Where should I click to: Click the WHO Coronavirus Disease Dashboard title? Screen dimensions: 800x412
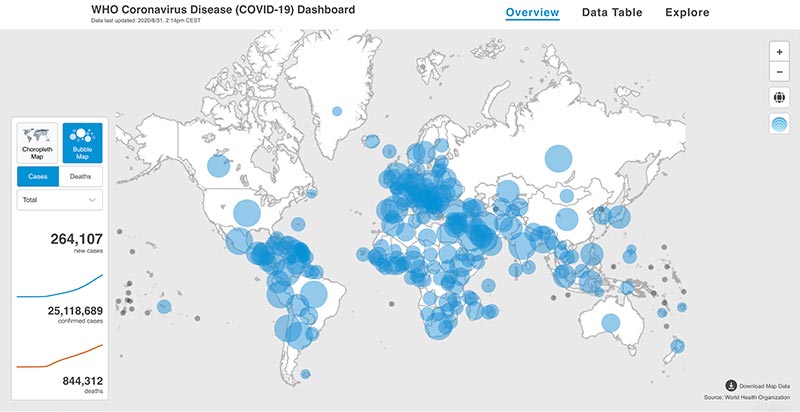223,10
